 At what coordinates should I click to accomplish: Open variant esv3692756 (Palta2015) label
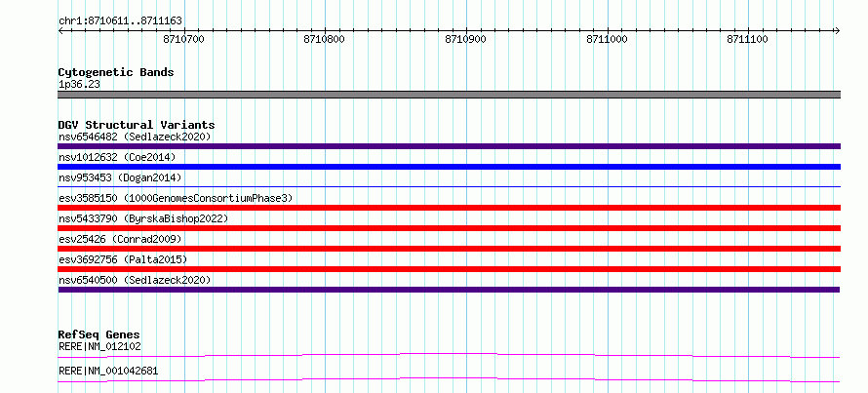click(123, 259)
